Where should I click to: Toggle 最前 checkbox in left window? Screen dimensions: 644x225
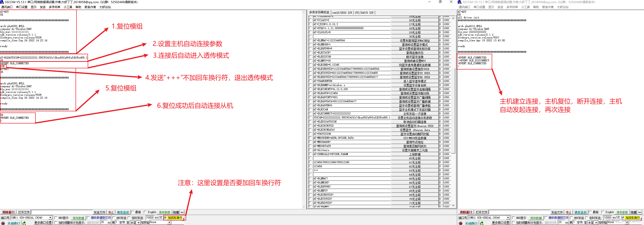click(133, 212)
